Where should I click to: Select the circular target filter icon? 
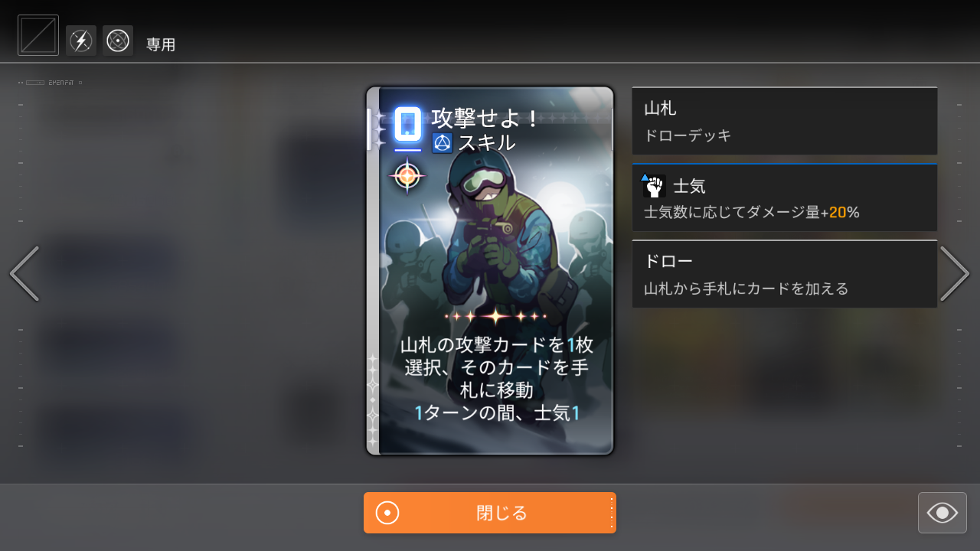pos(118,41)
